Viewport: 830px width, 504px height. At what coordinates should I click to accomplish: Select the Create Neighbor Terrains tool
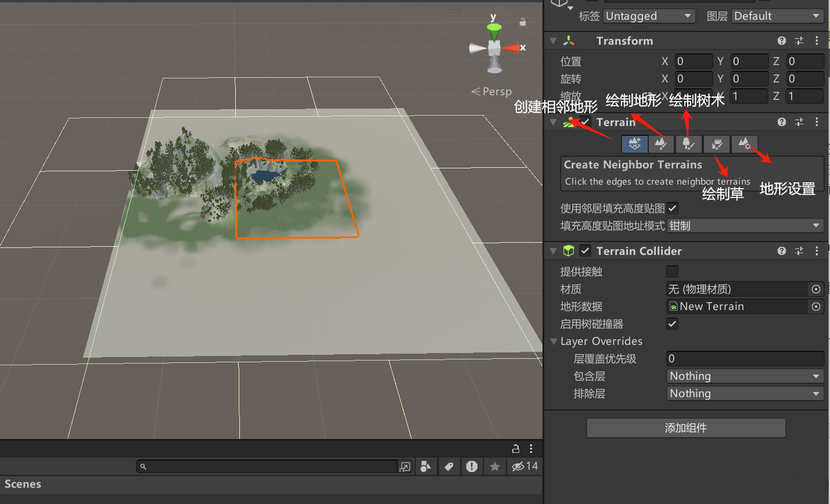click(x=634, y=143)
